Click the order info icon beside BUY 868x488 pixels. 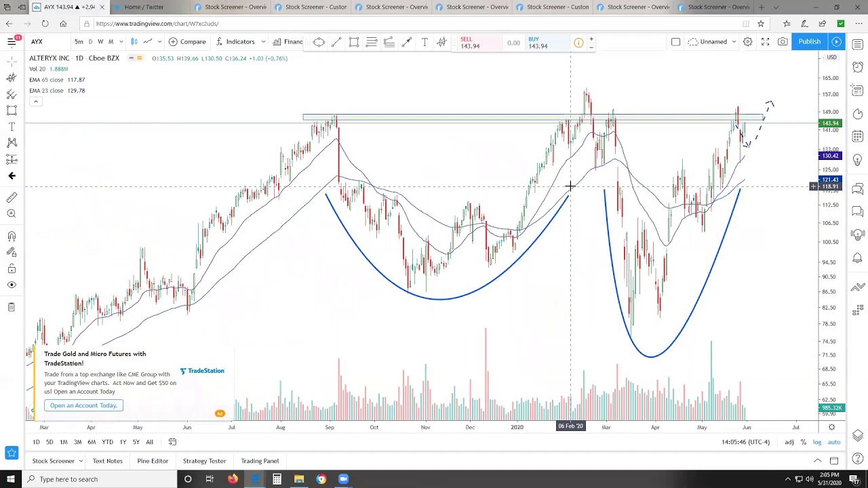click(578, 43)
